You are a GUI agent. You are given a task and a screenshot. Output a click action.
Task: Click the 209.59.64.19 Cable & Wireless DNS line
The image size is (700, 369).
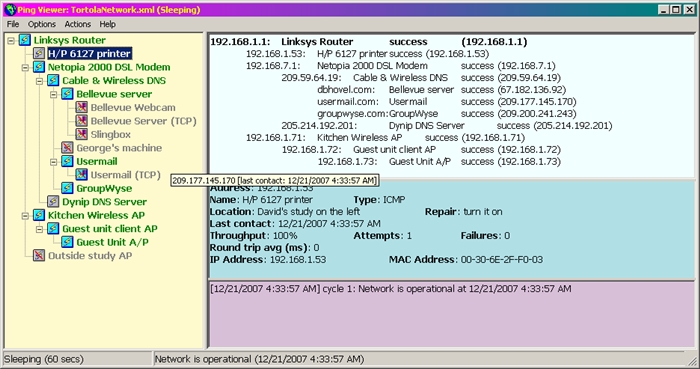421,78
